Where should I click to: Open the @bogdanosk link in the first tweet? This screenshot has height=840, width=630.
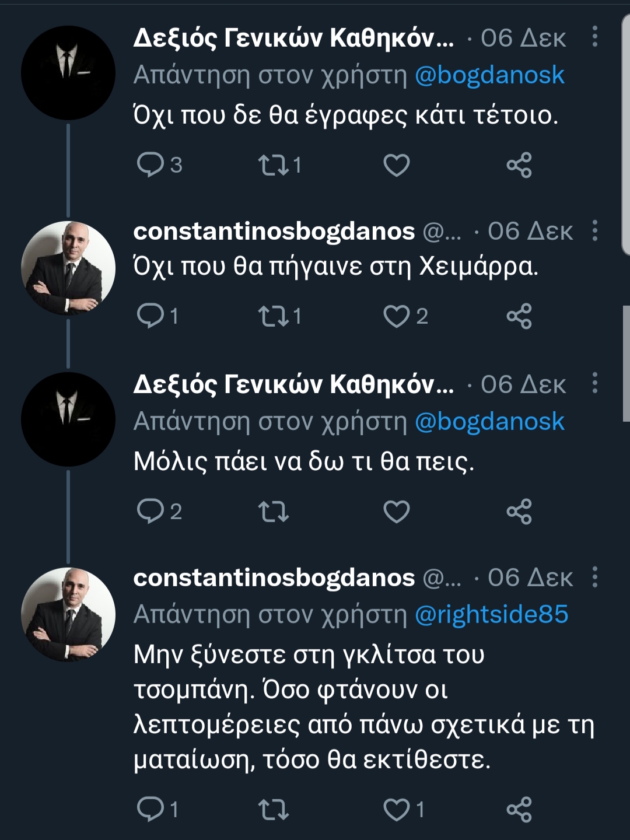coord(489,75)
